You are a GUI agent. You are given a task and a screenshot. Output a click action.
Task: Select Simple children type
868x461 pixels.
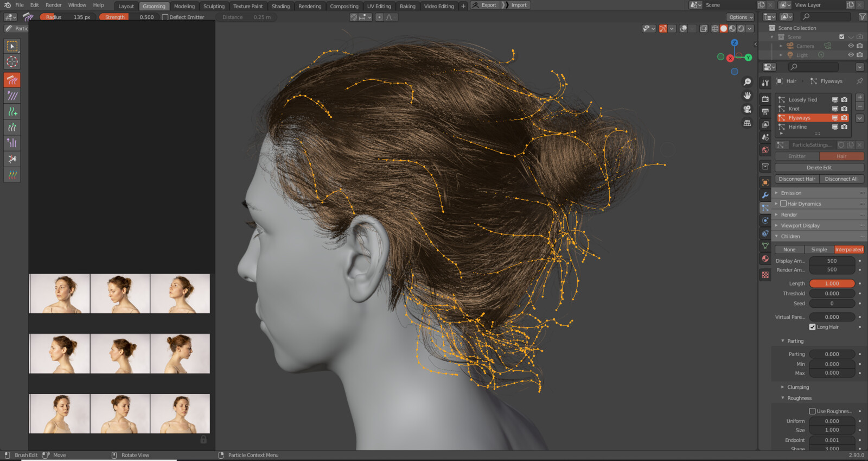click(x=819, y=250)
